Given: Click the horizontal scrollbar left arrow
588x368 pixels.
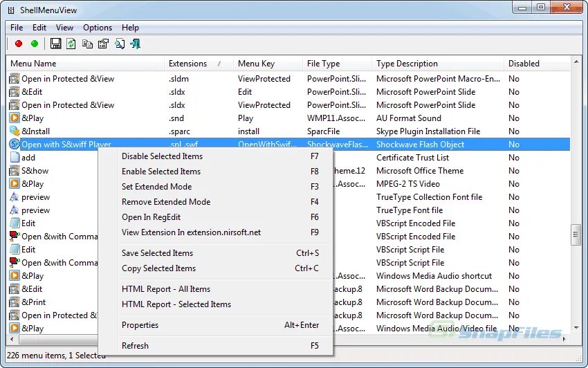Looking at the screenshot, I should point(12,339).
